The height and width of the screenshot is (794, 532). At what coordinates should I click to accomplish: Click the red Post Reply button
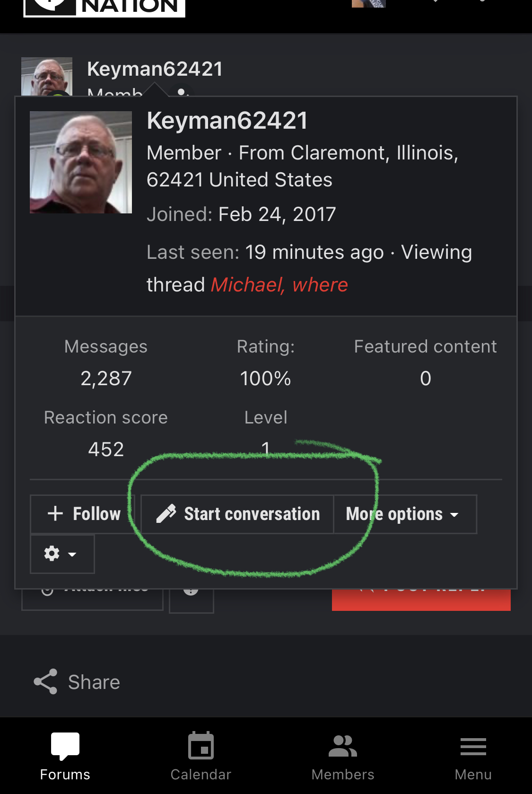tap(421, 600)
